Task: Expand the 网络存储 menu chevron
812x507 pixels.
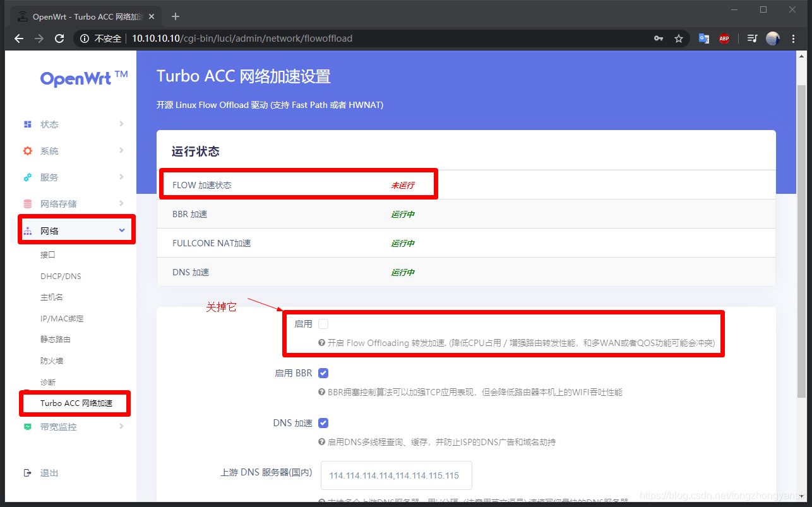Action: coord(121,203)
